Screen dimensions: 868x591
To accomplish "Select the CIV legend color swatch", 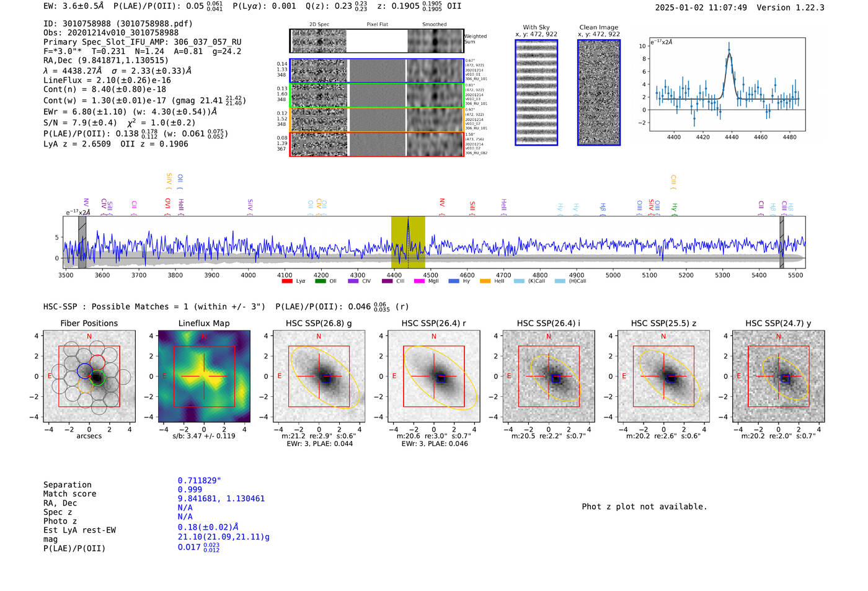I will [x=353, y=281].
